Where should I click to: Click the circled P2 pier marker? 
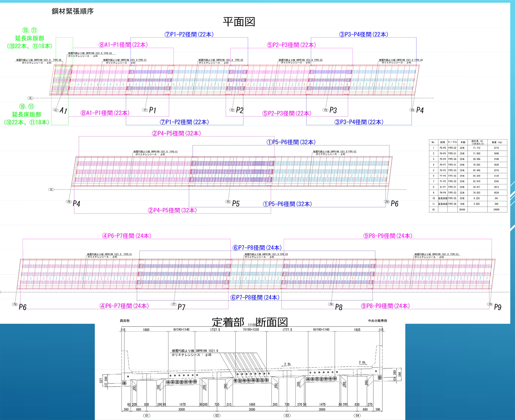click(232, 110)
